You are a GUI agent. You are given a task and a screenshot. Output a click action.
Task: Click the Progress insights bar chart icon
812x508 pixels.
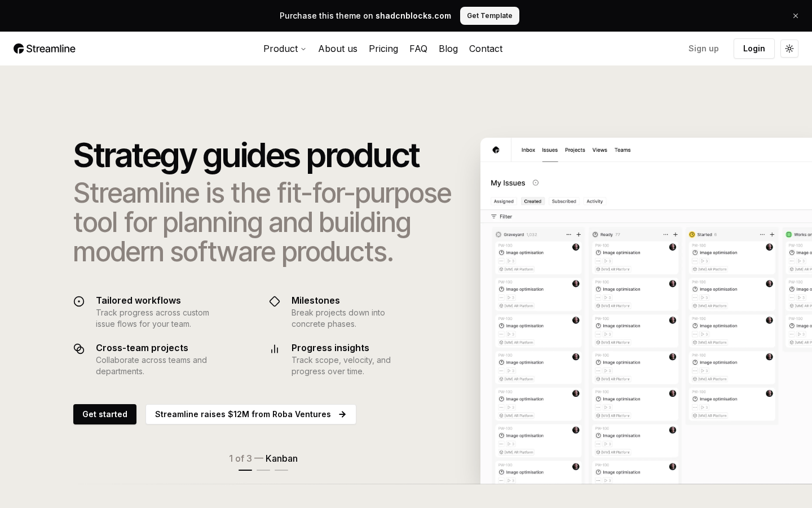(x=275, y=349)
